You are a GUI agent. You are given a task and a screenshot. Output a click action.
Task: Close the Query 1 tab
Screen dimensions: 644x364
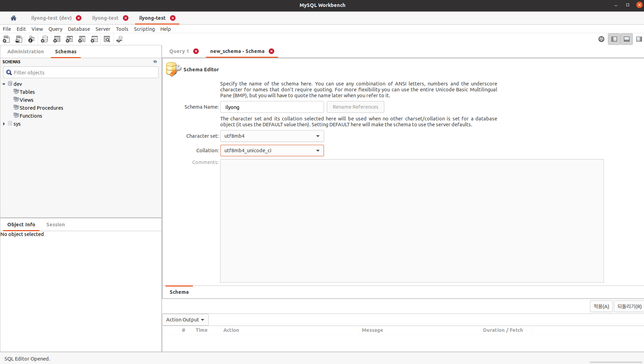(x=196, y=51)
